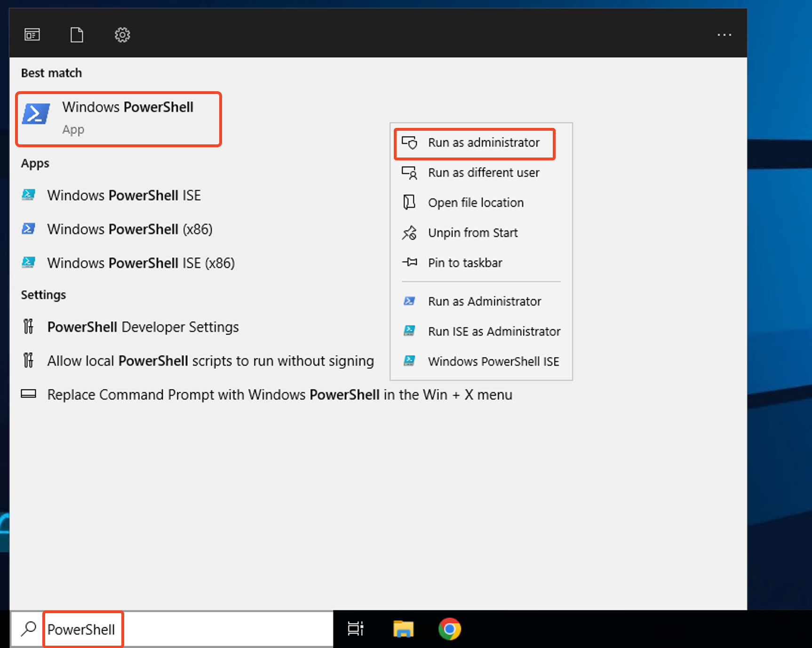The image size is (812, 648).
Task: Select Unpin from Start
Action: [x=481, y=233]
